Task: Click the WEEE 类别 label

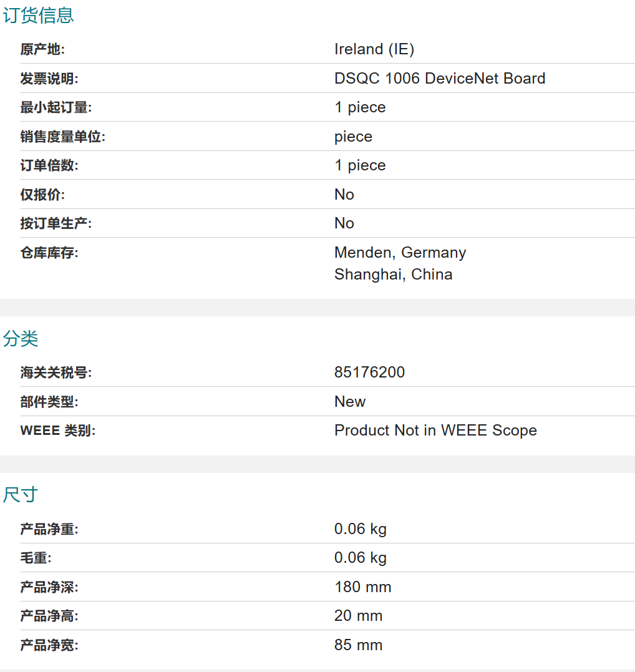Action: tap(58, 431)
